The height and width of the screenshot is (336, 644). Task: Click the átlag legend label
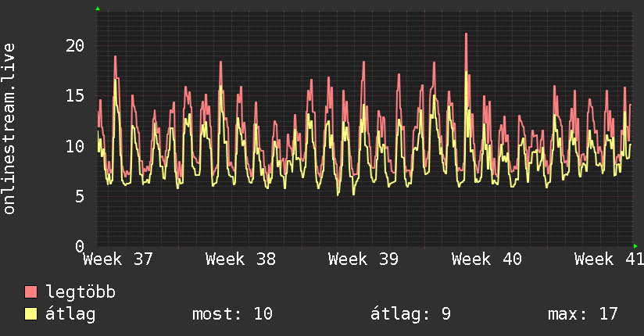click(70, 314)
